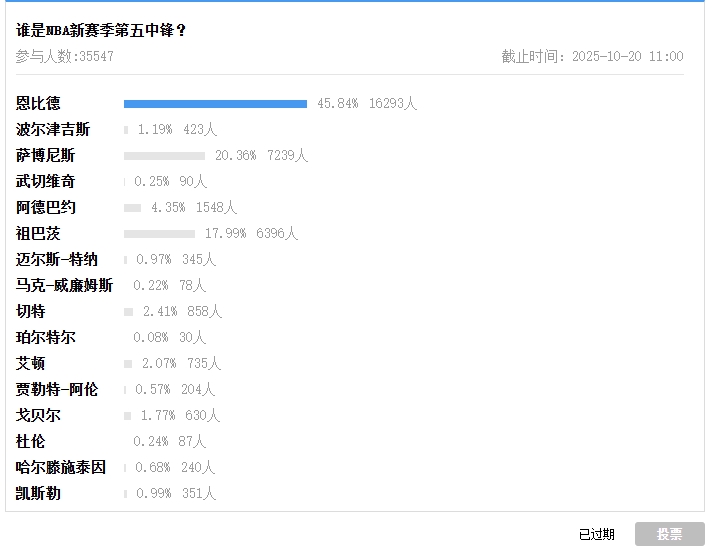712x554 pixels.
Task: Pick 阿德巴约 from the poll
Action: point(45,207)
